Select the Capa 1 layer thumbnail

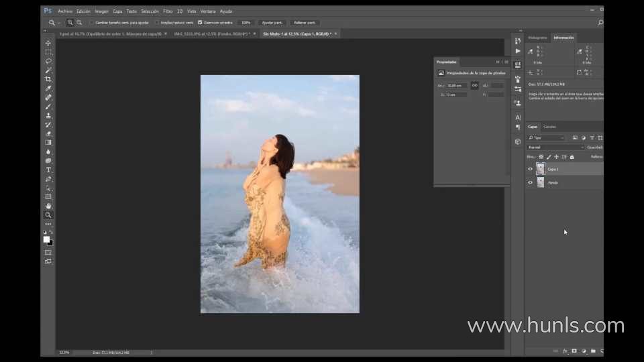click(541, 169)
